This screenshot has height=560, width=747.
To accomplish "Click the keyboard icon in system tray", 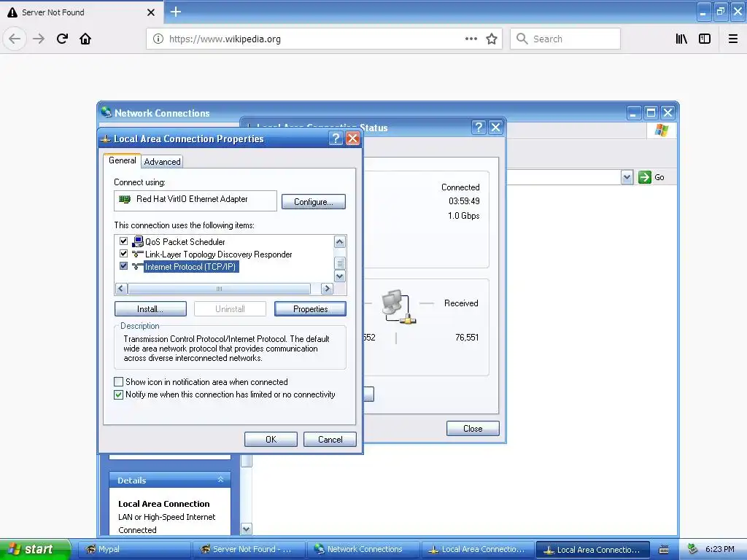I will [x=664, y=550].
